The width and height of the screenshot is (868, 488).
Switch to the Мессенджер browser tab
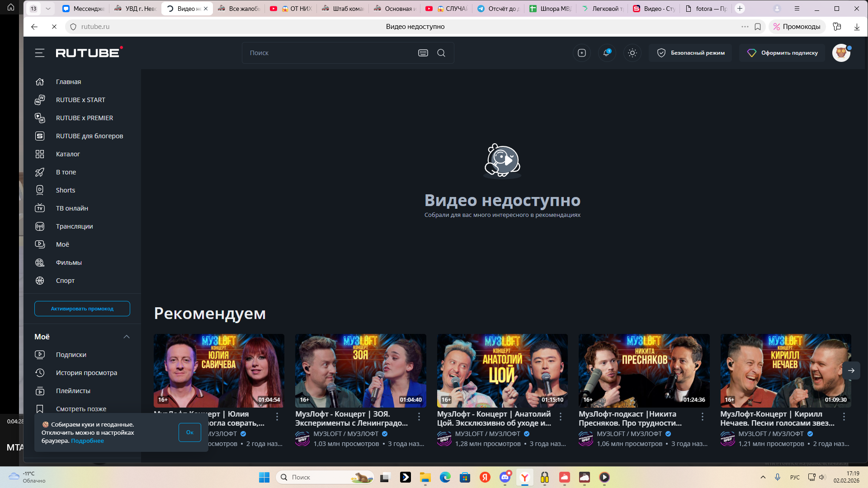point(84,9)
